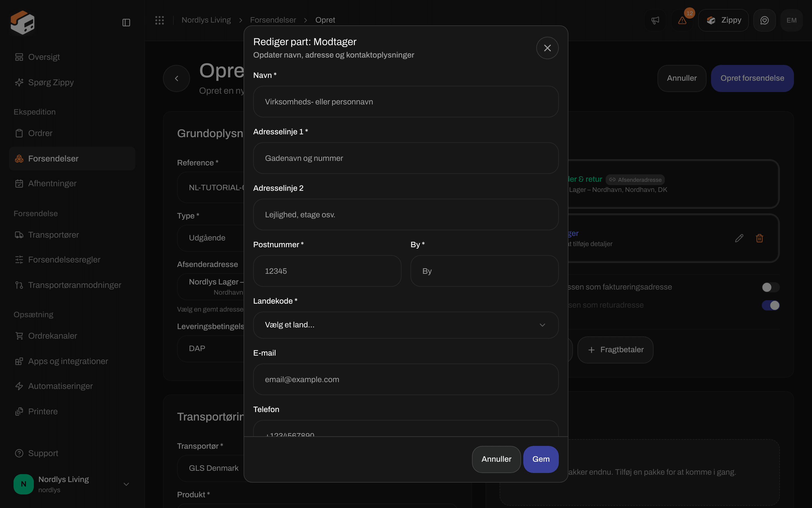Click the EM user avatar
The width and height of the screenshot is (812, 508).
coord(791,20)
